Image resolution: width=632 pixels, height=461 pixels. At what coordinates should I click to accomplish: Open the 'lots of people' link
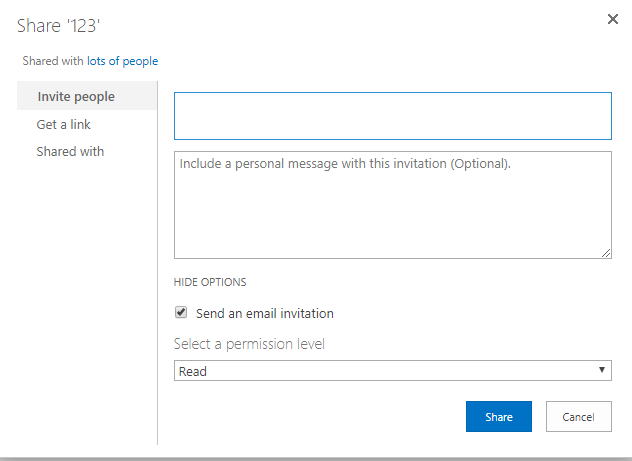123,61
